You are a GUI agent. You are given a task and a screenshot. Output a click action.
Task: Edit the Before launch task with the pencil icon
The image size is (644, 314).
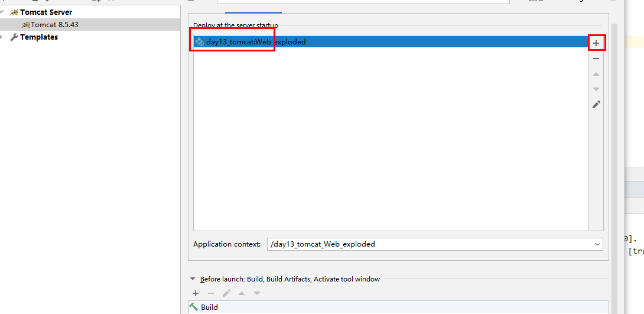pos(226,293)
